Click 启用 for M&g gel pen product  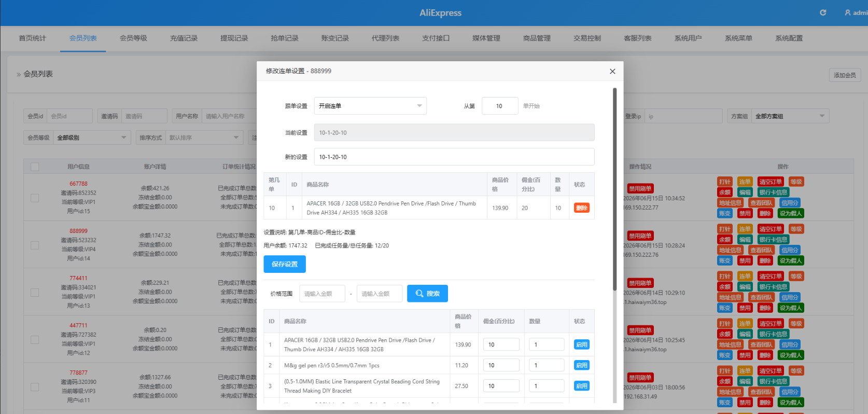pyautogui.click(x=582, y=365)
